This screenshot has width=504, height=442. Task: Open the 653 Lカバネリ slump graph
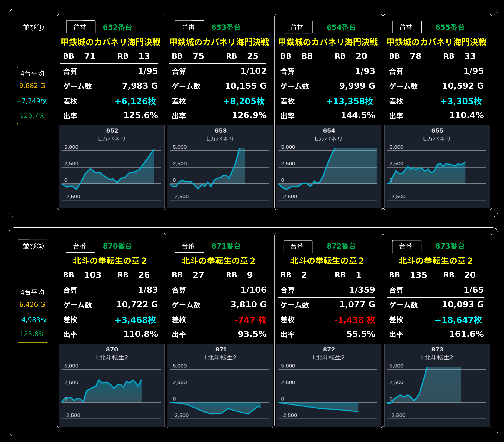(220, 167)
